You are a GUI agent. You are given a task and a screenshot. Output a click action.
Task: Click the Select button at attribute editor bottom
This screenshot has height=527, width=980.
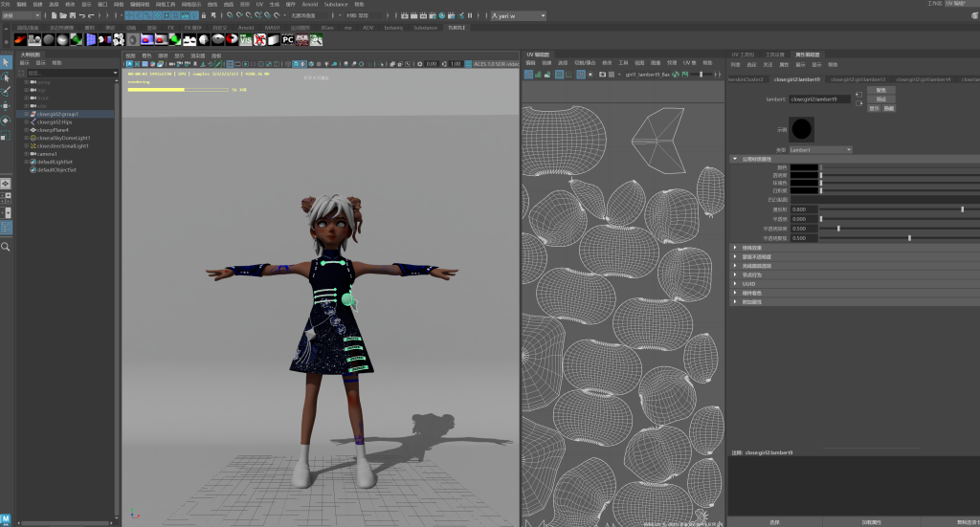[x=774, y=522]
